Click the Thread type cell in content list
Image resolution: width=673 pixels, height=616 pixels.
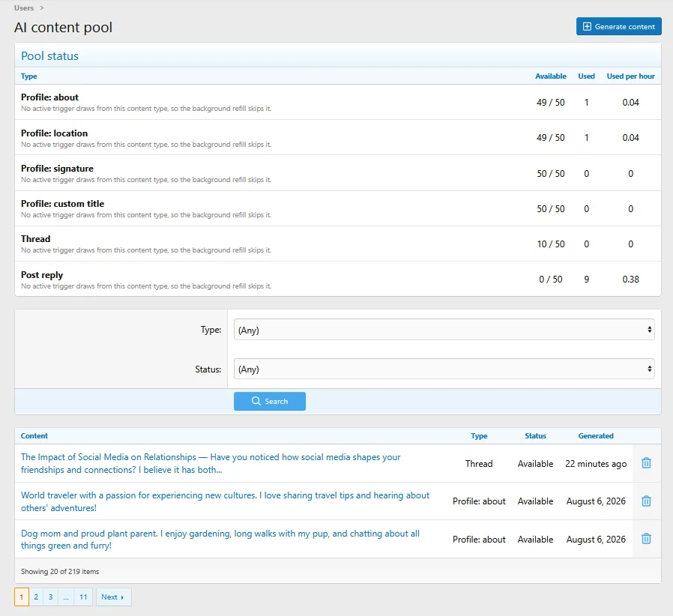tap(479, 464)
